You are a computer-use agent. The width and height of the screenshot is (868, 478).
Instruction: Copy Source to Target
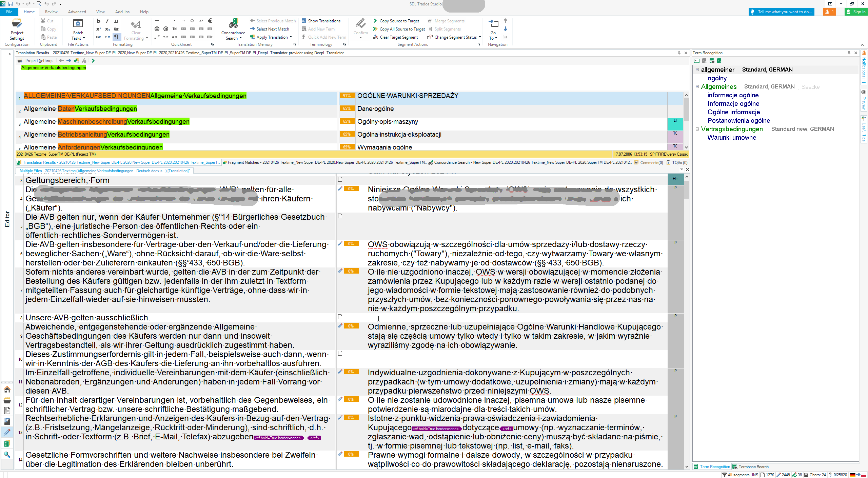click(397, 21)
